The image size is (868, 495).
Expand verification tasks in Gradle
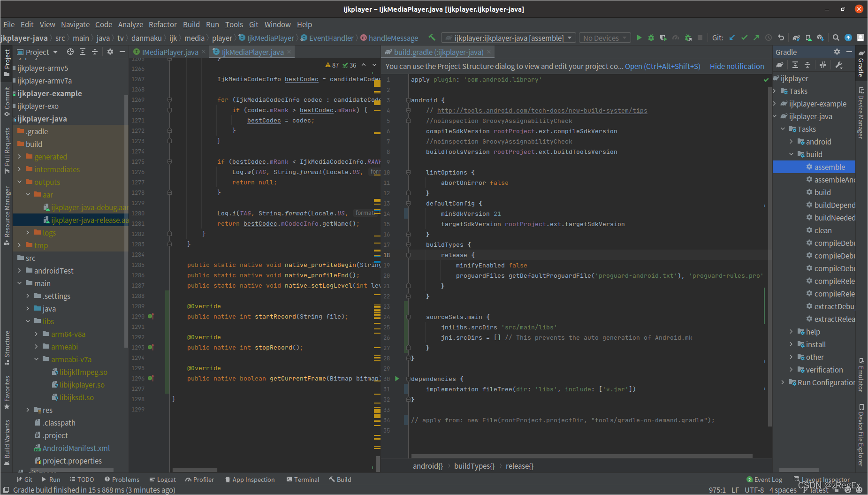pos(792,370)
